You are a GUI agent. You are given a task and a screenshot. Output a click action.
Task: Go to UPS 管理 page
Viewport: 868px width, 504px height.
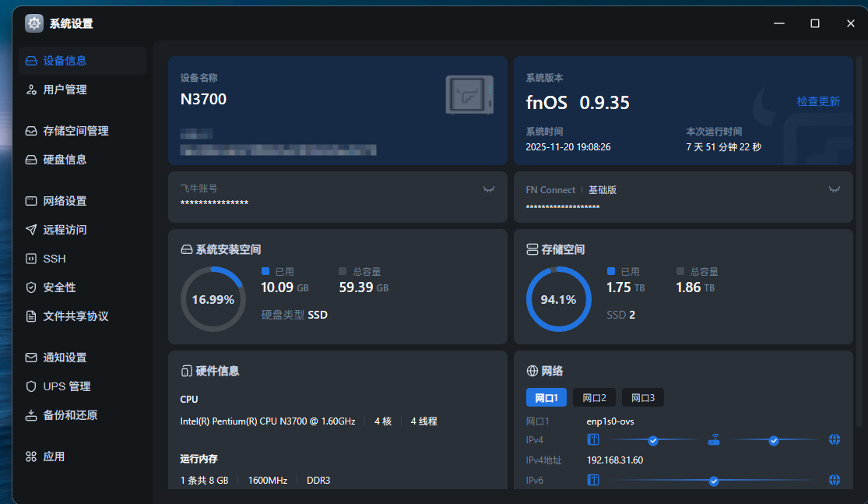[x=67, y=386]
